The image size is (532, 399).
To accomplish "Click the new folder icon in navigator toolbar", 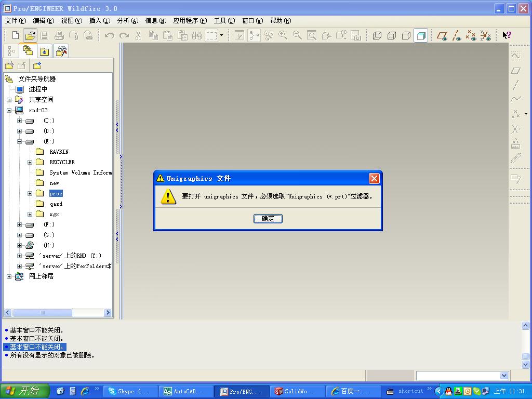I will click(x=9, y=65).
